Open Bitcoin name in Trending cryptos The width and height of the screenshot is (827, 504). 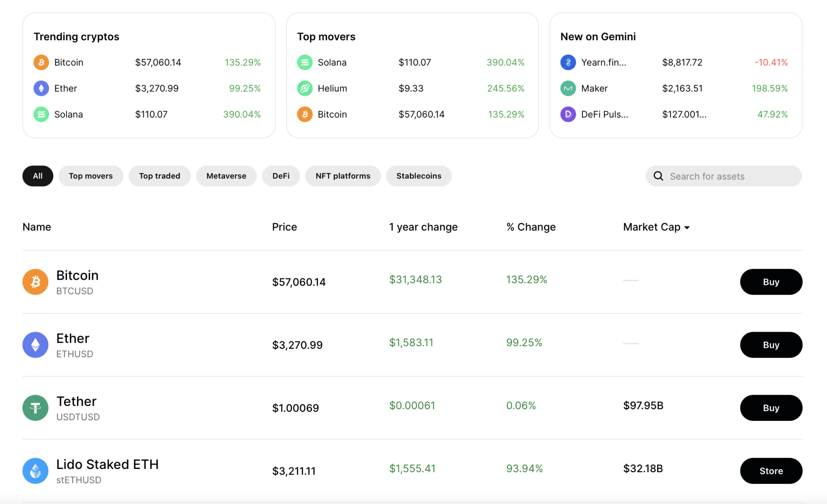[69, 63]
